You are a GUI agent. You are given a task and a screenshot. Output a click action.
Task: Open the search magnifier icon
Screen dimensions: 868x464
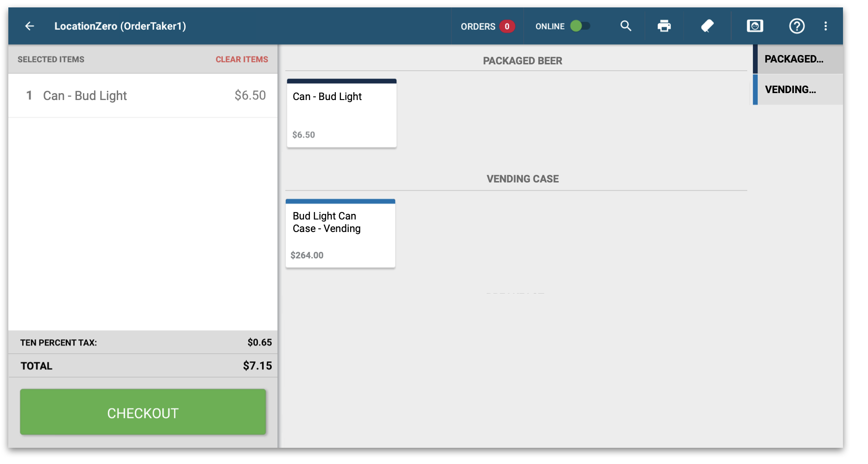click(x=626, y=26)
